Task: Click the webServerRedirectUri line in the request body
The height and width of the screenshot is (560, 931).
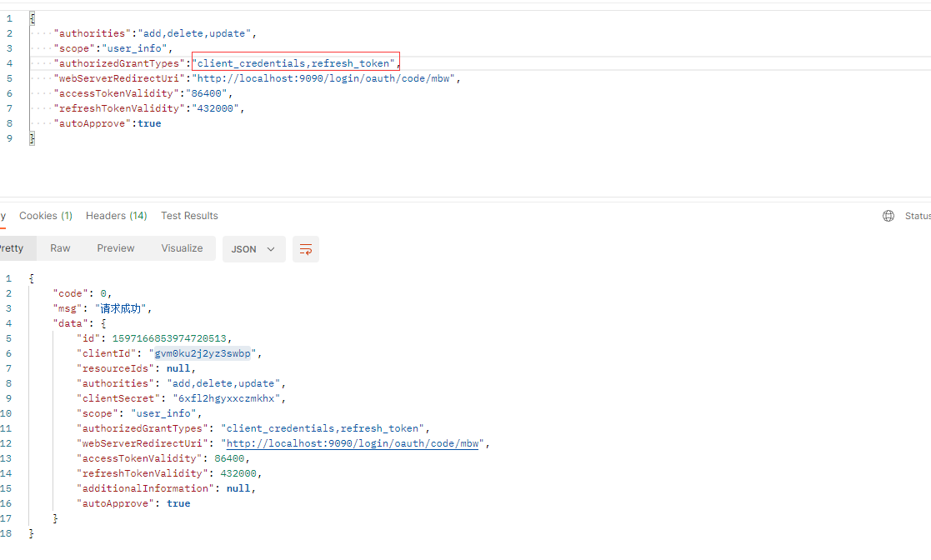Action: [257, 78]
